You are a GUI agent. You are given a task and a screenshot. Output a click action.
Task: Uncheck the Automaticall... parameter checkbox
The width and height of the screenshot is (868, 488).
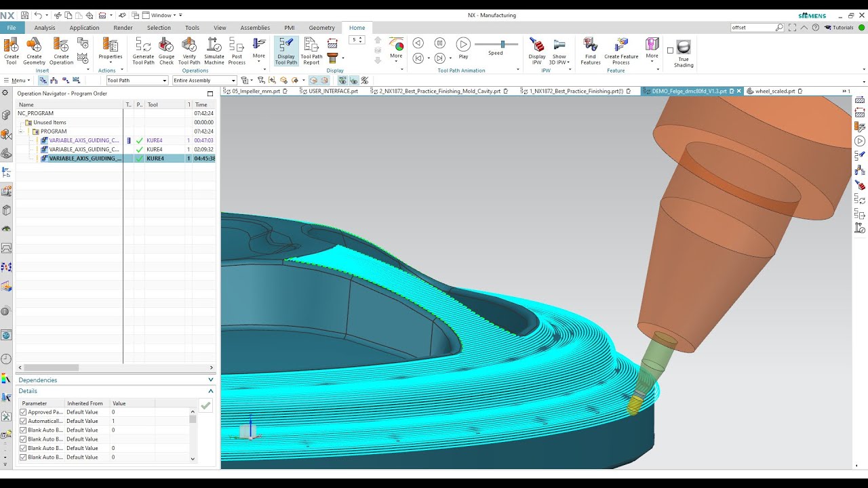[23, 421]
